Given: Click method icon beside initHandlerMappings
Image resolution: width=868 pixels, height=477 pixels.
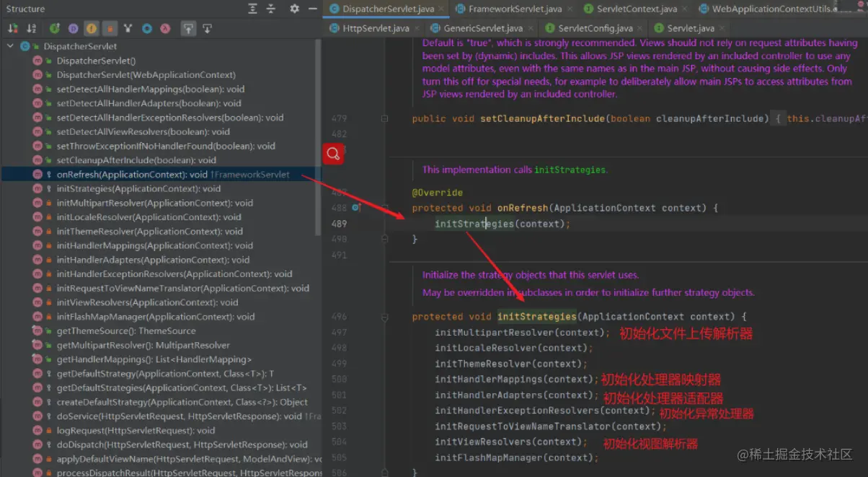Looking at the screenshot, I should point(37,245).
